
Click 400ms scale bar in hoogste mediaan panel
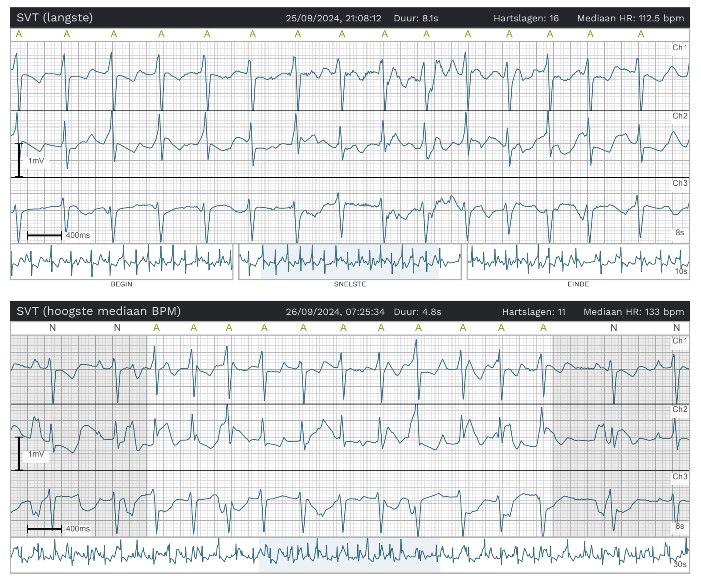pyautogui.click(x=45, y=529)
